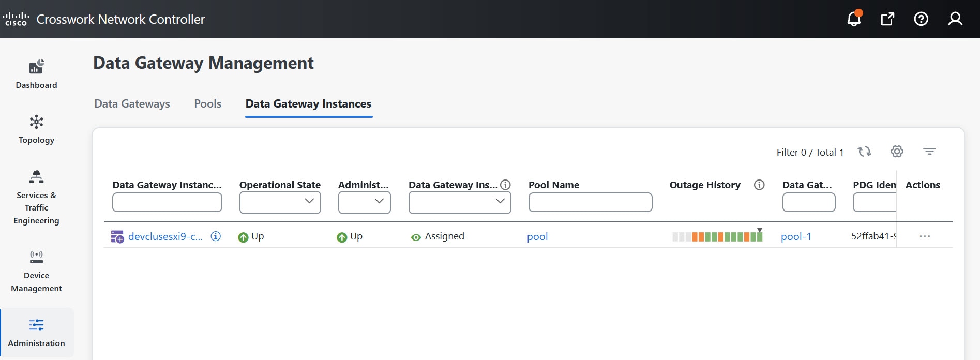Click info icon next to devclusesxi9-c...
The width and height of the screenshot is (980, 360).
(x=216, y=236)
